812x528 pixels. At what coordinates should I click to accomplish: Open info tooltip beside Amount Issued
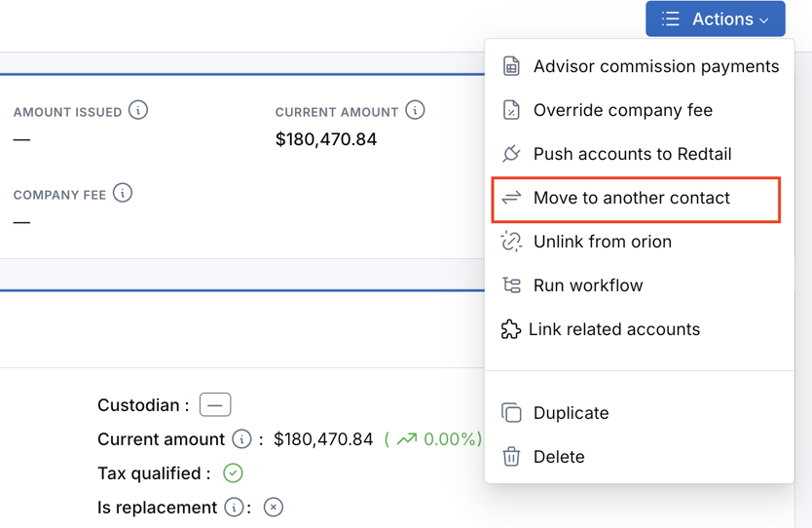(x=138, y=110)
